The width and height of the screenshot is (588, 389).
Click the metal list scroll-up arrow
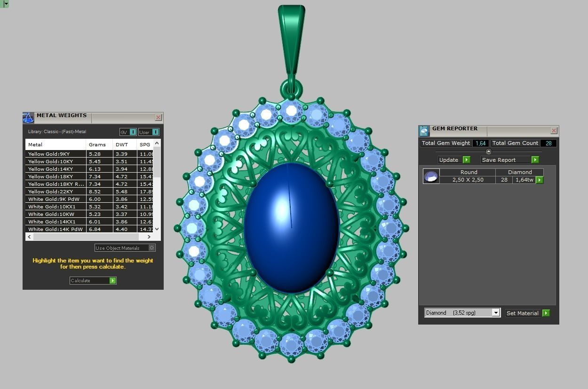point(157,143)
